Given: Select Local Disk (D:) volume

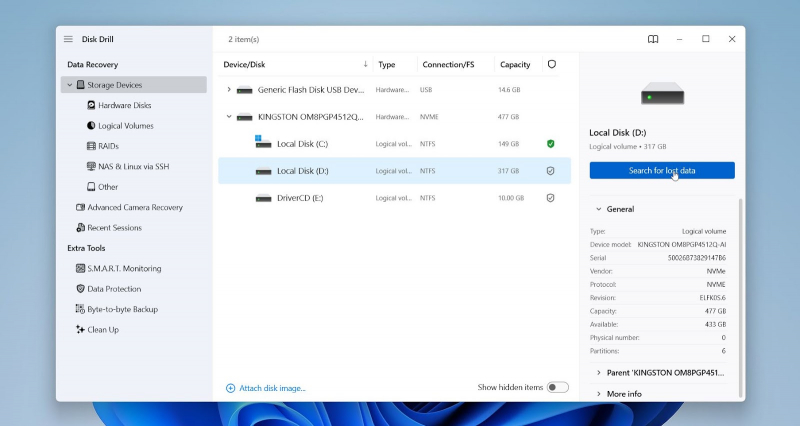Looking at the screenshot, I should coord(394,171).
